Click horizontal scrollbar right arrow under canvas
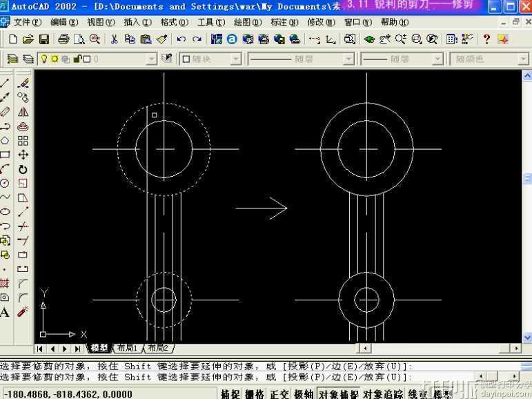Screen dimensions: 532x399 516,349
